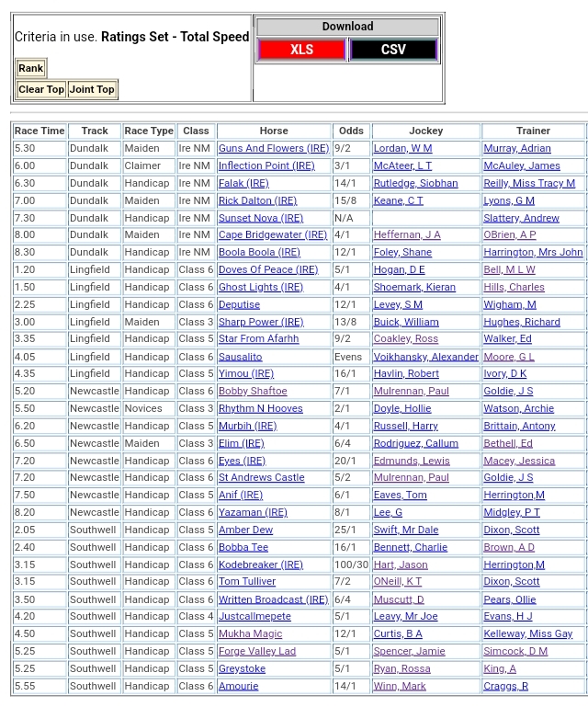Open jockey Lordan, W M link
The width and height of the screenshot is (588, 707).
pos(402,148)
